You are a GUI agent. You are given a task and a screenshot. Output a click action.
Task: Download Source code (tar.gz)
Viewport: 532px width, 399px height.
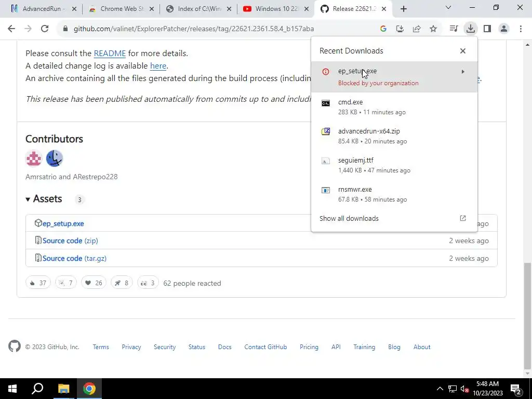74,258
